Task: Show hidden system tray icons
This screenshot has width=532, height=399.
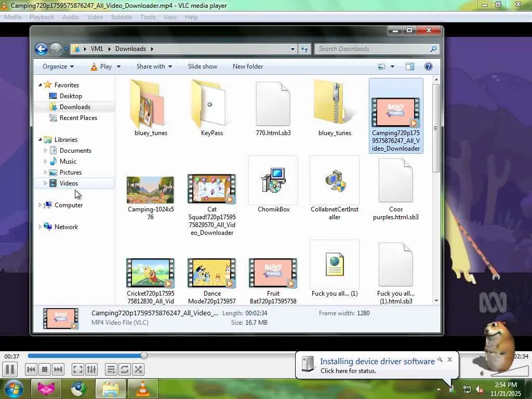Action: point(438,389)
